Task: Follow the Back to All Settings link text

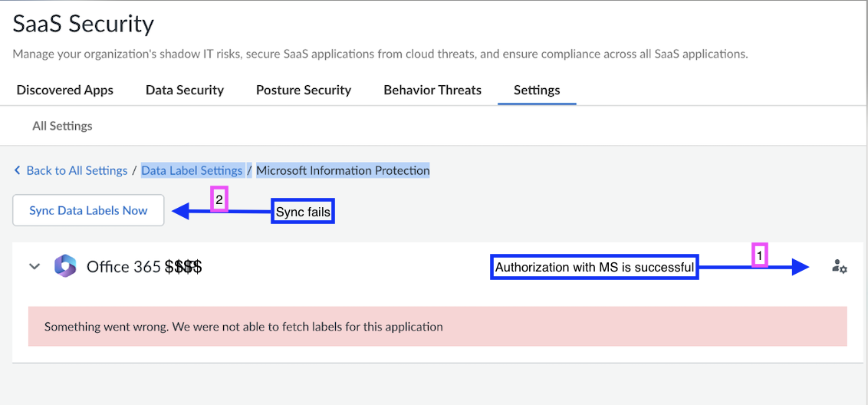Action: [77, 170]
